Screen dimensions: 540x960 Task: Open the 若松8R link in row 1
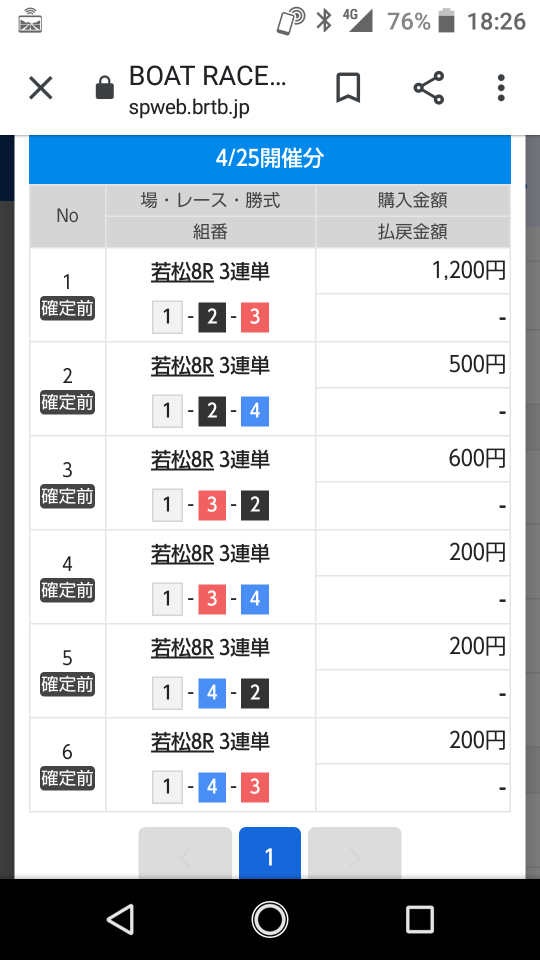(x=182, y=272)
